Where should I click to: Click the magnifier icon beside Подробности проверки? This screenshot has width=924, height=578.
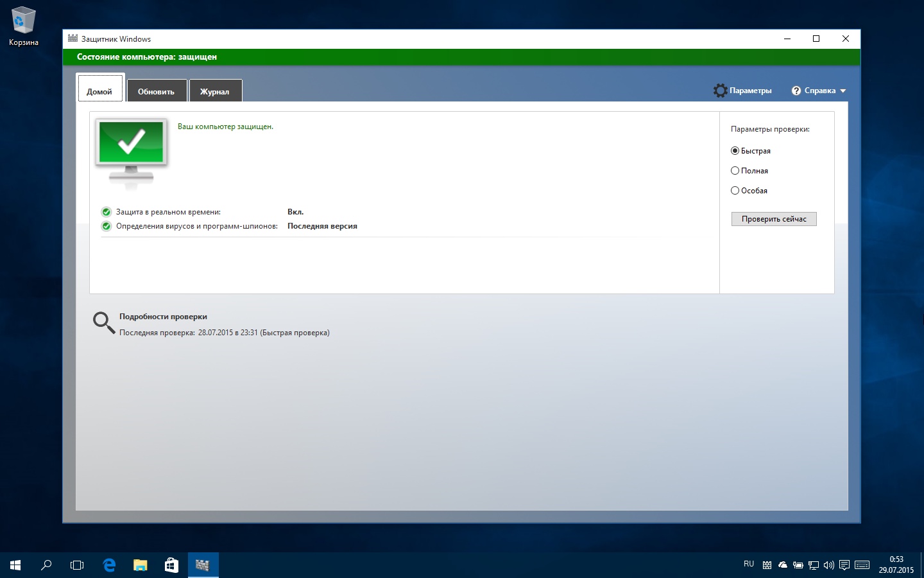(103, 322)
